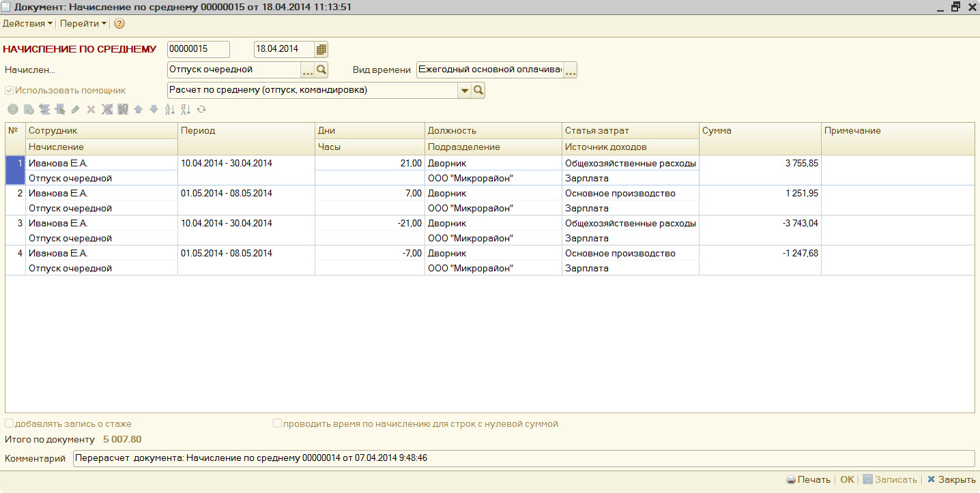Click into the Комментарий text field
Image resolution: width=980 pixels, height=493 pixels.
point(523,458)
